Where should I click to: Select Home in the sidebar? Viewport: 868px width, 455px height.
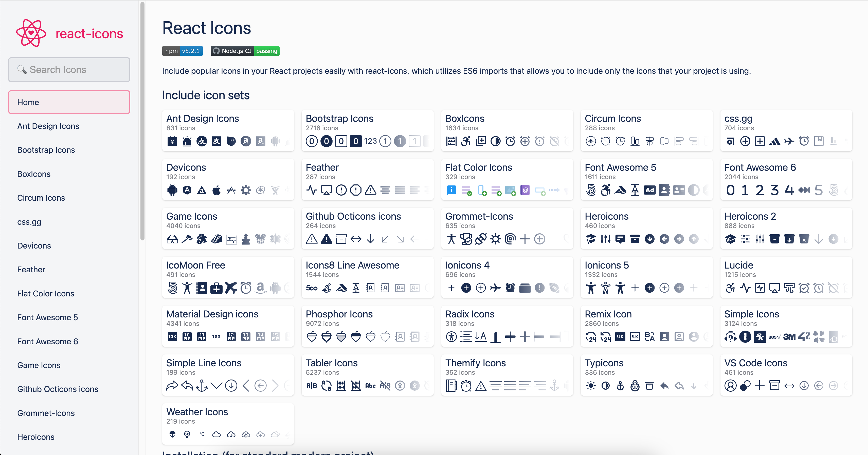(69, 102)
